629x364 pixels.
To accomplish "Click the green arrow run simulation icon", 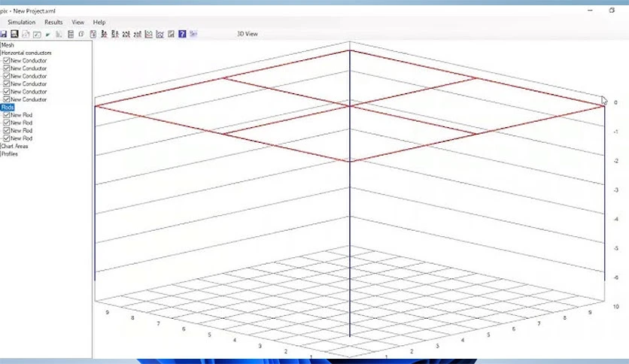I will (x=47, y=35).
